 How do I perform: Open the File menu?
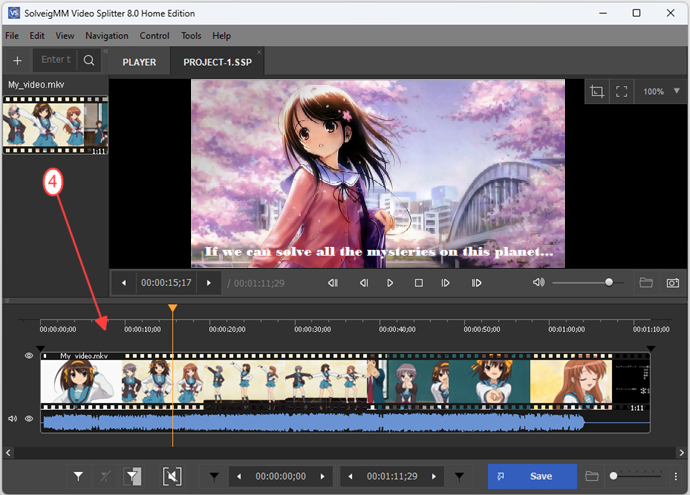click(12, 36)
